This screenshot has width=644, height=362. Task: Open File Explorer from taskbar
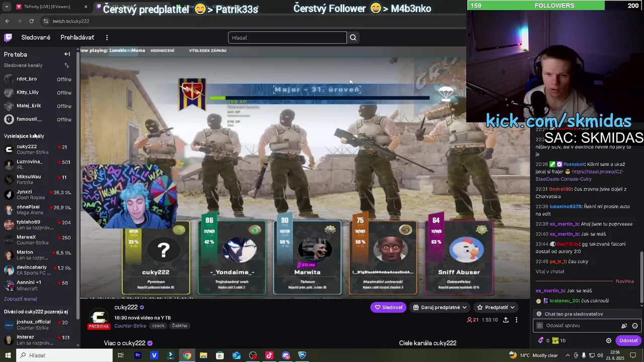coord(203,355)
